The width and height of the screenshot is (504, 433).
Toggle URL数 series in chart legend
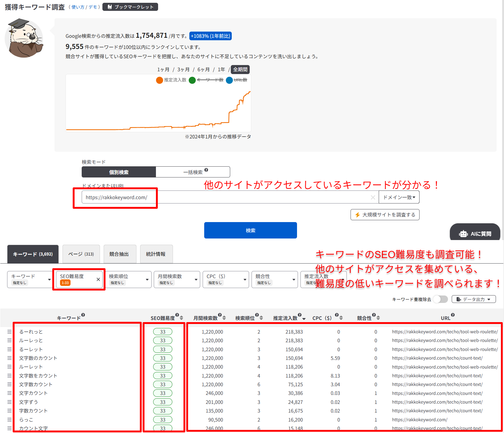[x=237, y=80]
